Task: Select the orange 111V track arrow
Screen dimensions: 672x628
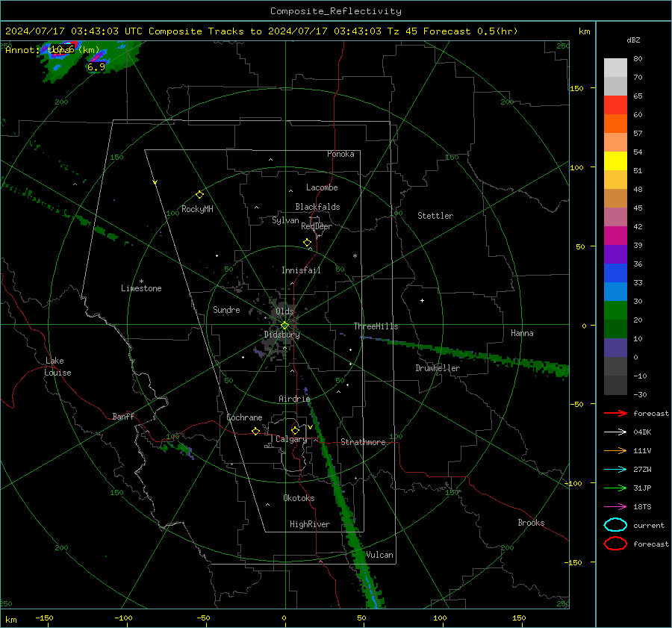Action: click(615, 450)
